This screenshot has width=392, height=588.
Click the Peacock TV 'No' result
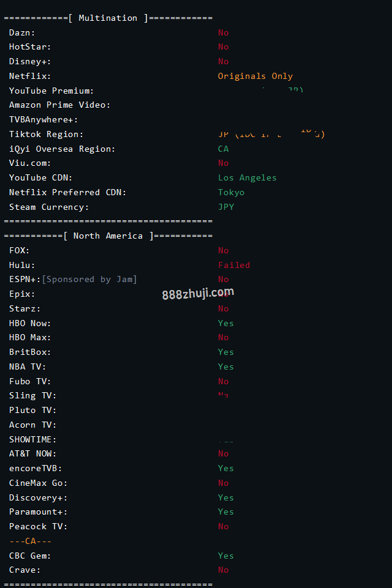coord(224,526)
